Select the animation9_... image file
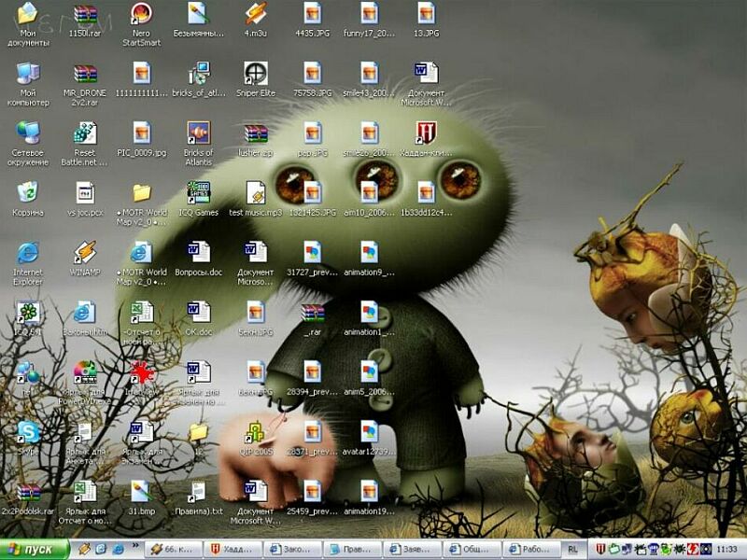This screenshot has height=560, width=747. (369, 253)
